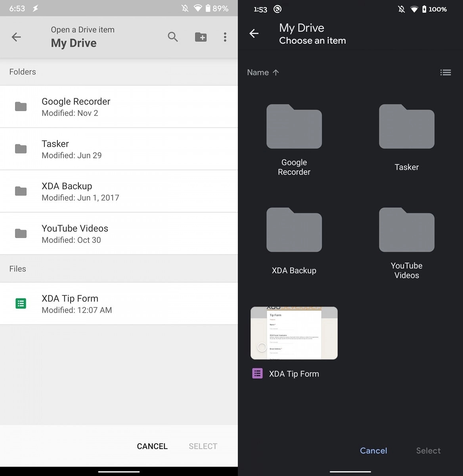
Task: Open the large YouTube Videos folder in the grid
Action: pos(407,230)
